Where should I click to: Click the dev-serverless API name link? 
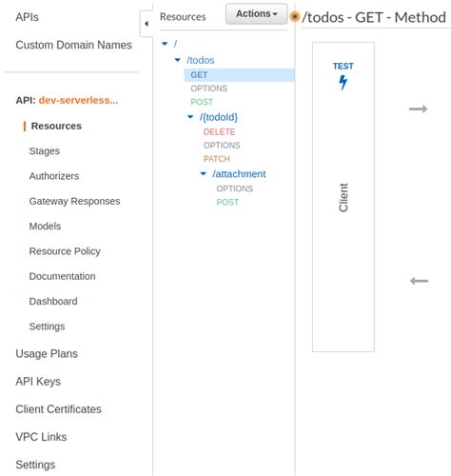pos(78,100)
